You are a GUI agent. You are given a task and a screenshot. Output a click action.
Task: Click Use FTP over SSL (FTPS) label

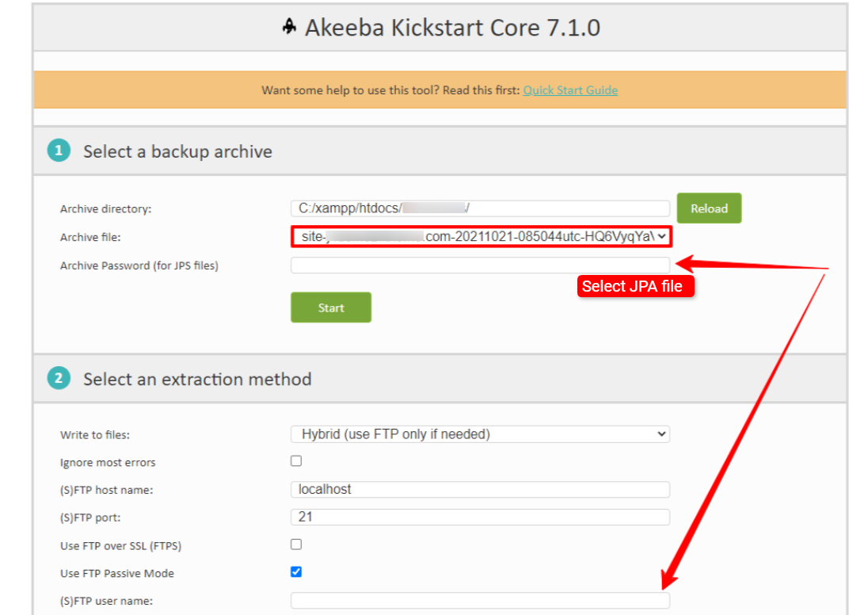point(120,546)
